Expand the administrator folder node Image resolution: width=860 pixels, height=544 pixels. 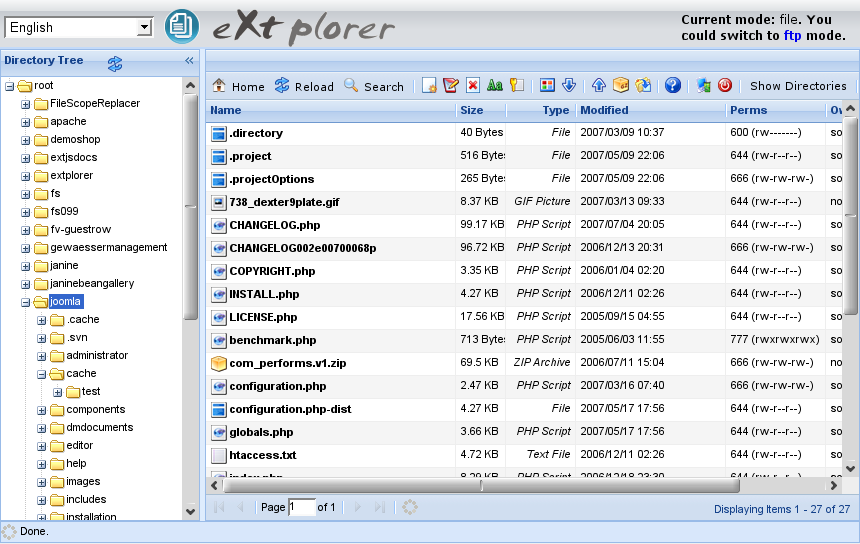coord(41,356)
